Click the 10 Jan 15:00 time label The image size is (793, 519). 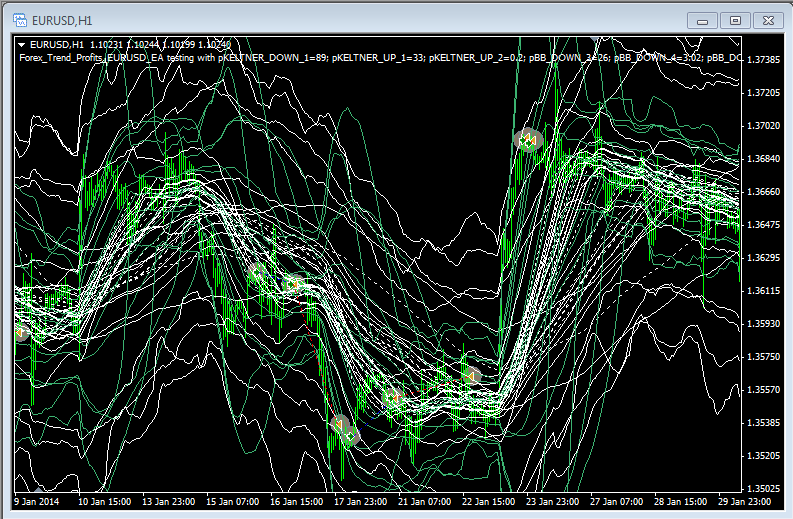tap(105, 502)
